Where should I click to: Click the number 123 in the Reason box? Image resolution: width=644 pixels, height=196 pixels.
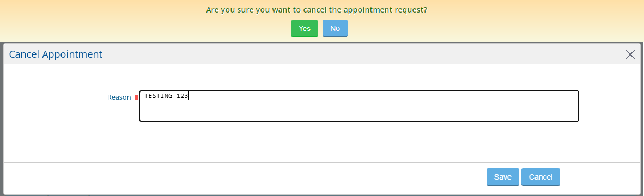[182, 96]
